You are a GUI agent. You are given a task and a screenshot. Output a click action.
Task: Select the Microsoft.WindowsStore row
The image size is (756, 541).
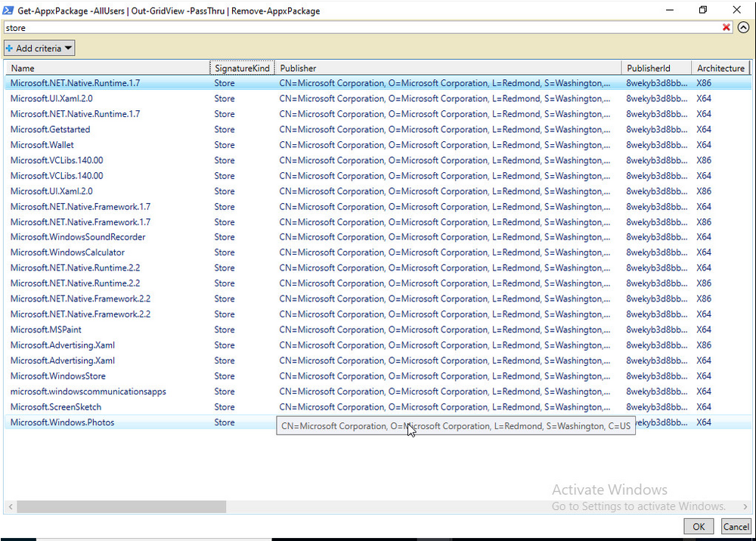pos(378,376)
